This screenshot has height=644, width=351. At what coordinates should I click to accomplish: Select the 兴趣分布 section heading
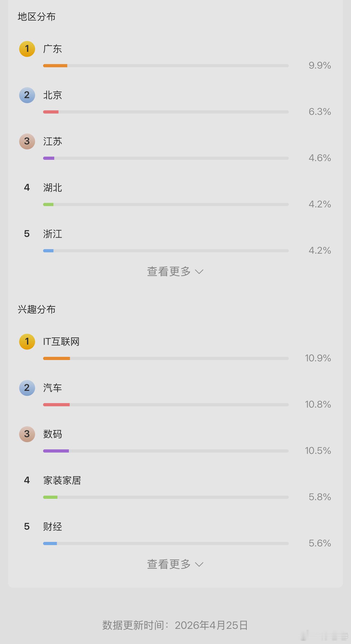(x=37, y=310)
